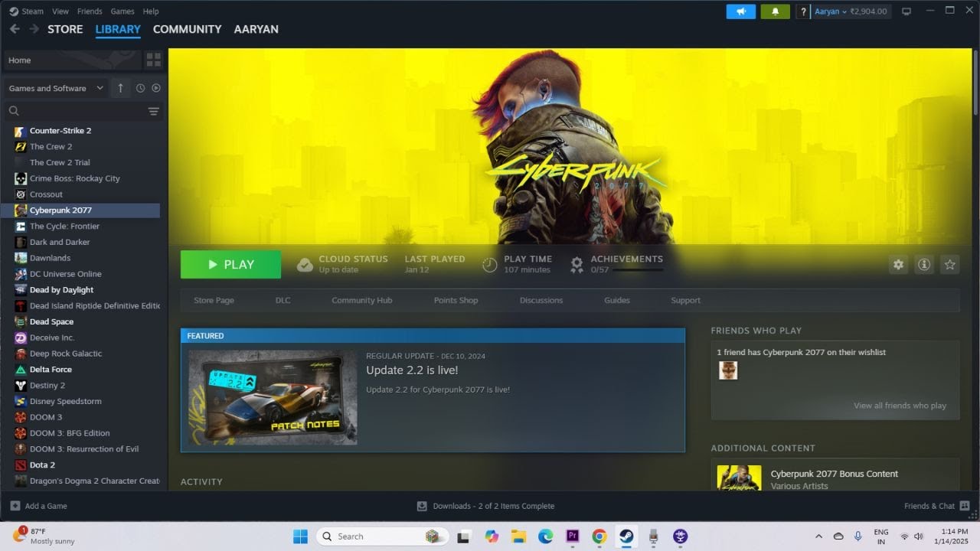Screen dimensions: 980x551
Task: Open Windows Start menu
Action: (300, 536)
